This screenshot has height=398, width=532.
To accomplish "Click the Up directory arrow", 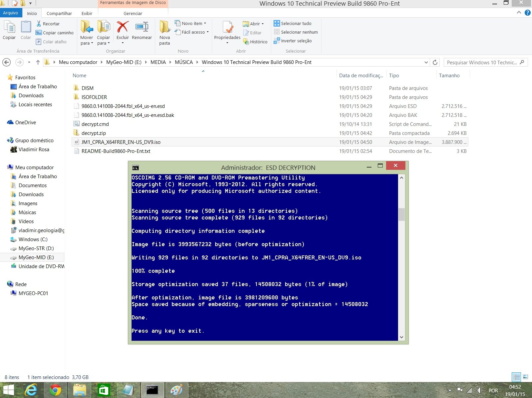I will (x=38, y=62).
